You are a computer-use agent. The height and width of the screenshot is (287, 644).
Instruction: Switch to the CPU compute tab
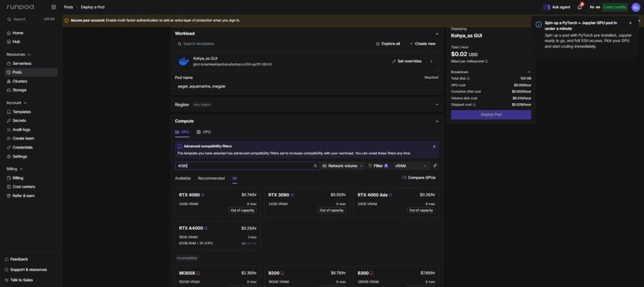204,132
